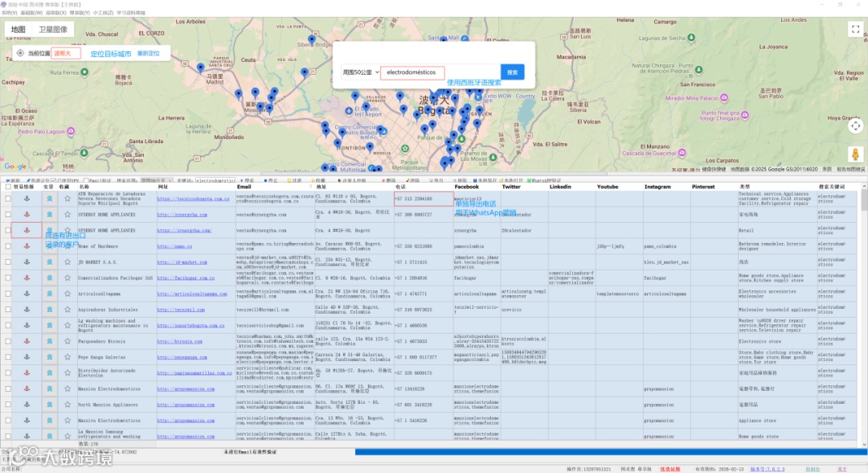The height and width of the screenshot is (473, 868).
Task: Star the Parqueadero Ktronix row
Action: pos(68,341)
